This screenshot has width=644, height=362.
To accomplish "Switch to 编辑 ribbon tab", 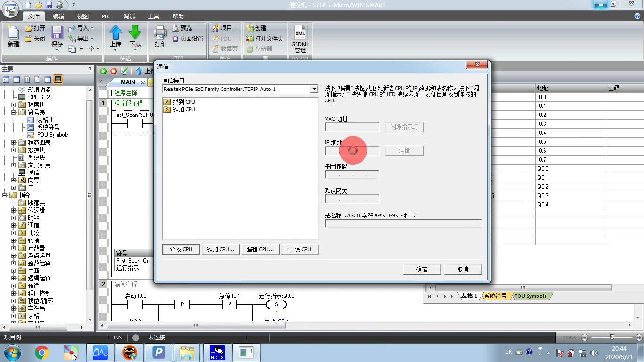I will pos(58,16).
